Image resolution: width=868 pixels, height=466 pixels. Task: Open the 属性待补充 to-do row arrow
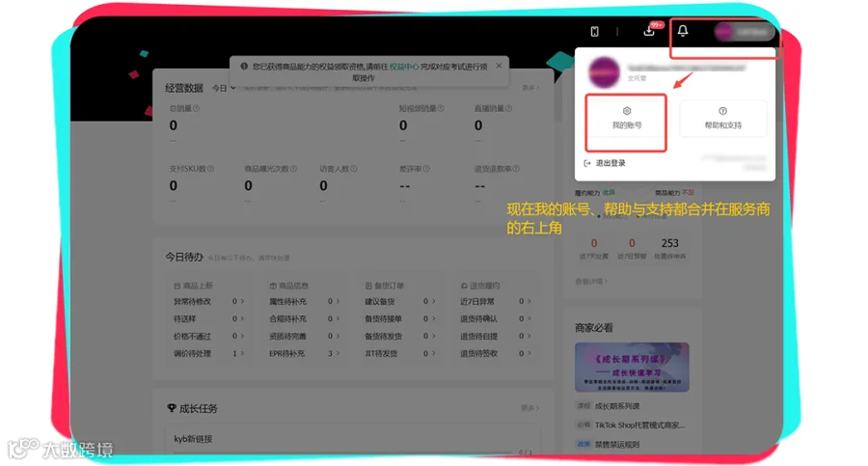click(x=338, y=301)
